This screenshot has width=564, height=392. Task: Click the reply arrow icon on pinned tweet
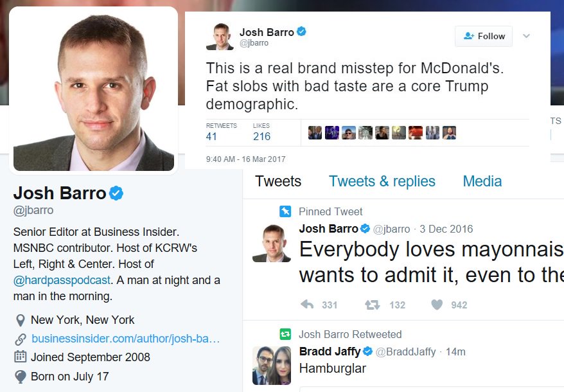[307, 305]
